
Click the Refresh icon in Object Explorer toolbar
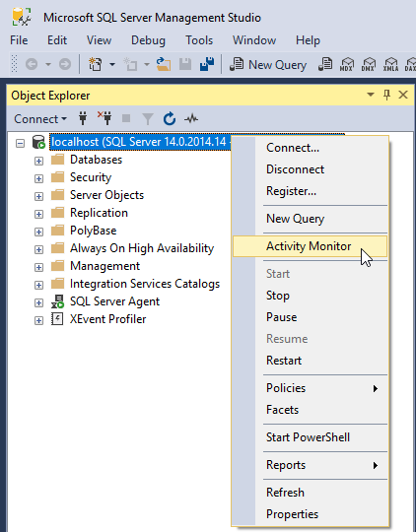[170, 119]
